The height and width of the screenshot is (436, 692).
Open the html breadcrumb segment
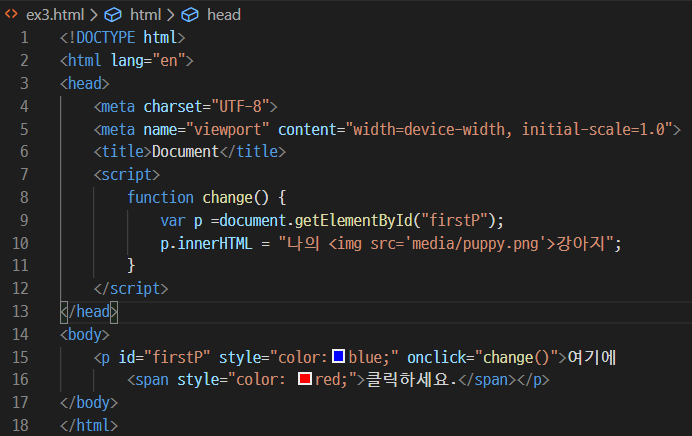point(145,15)
